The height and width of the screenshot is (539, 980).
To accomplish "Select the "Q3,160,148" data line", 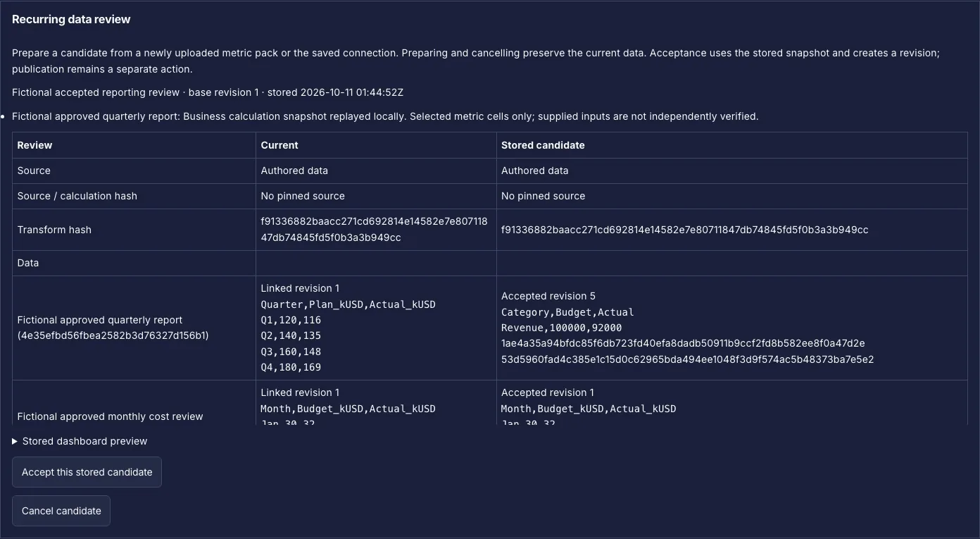I will tap(291, 352).
